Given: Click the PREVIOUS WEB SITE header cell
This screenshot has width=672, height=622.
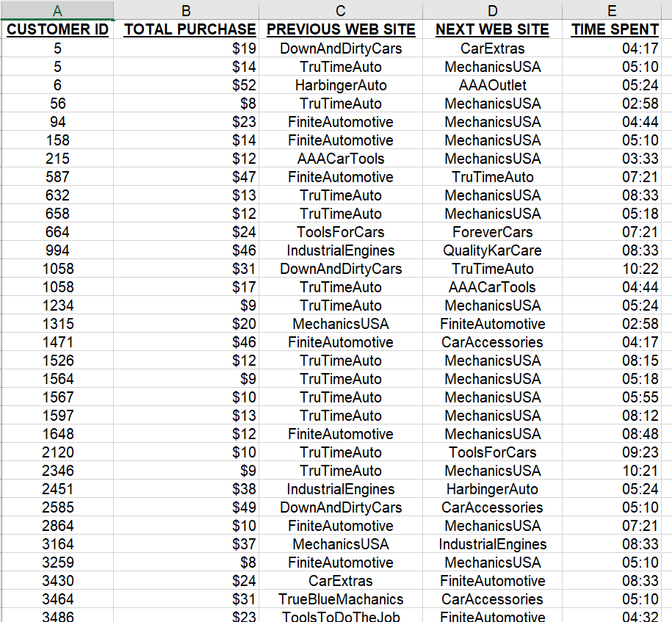Looking at the screenshot, I should (x=340, y=30).
